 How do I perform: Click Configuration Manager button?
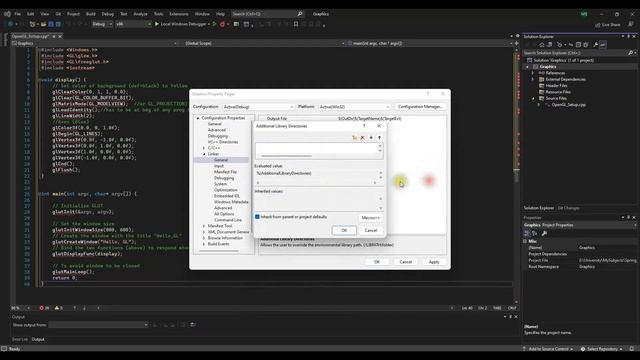pos(420,107)
